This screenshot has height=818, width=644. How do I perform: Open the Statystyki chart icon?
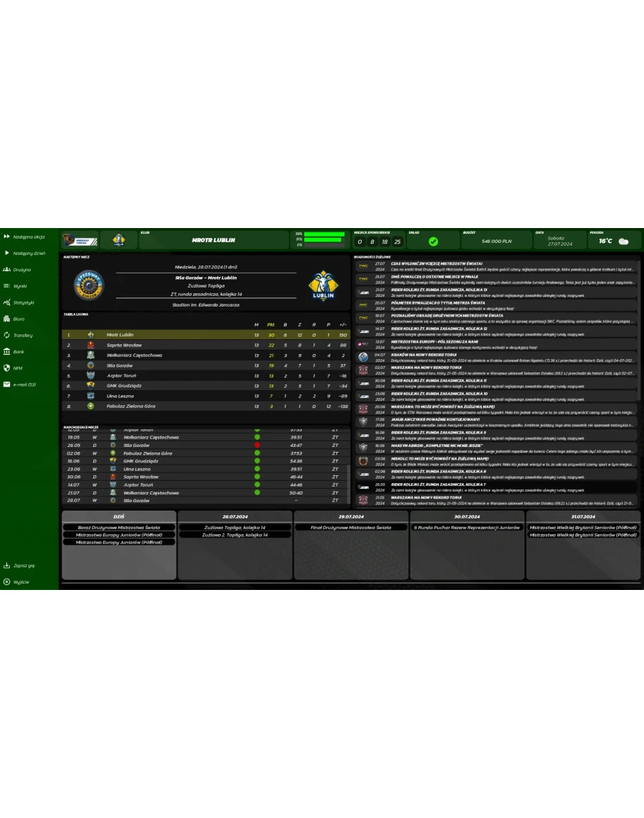(6, 302)
